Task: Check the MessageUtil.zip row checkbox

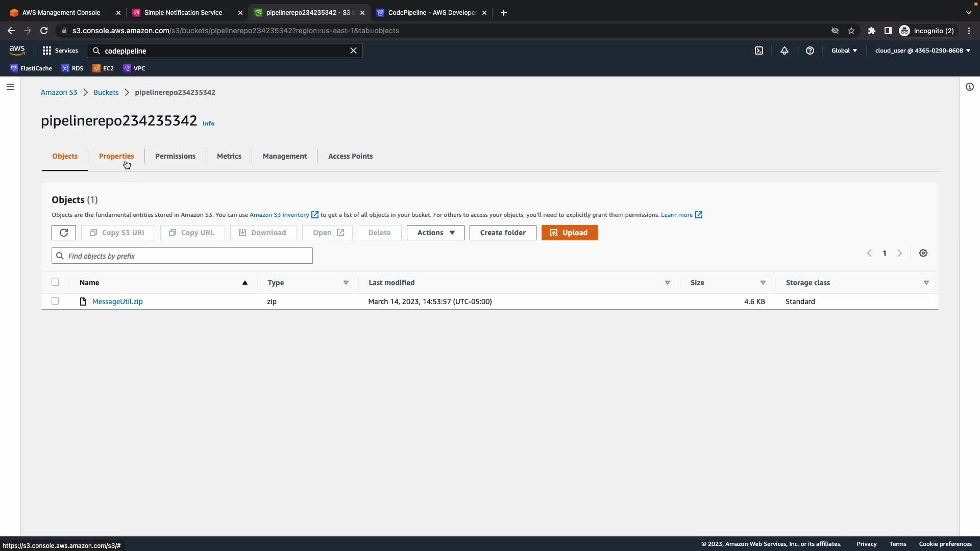Action: (x=55, y=301)
